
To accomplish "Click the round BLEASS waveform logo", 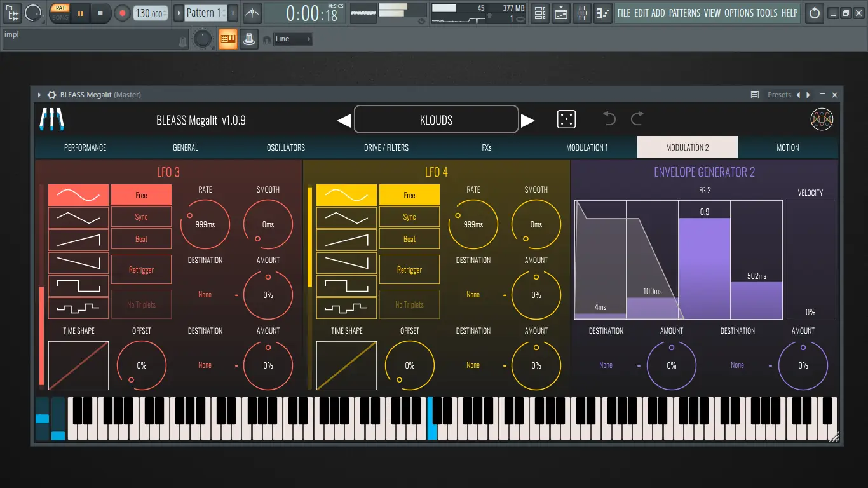I will click(822, 119).
